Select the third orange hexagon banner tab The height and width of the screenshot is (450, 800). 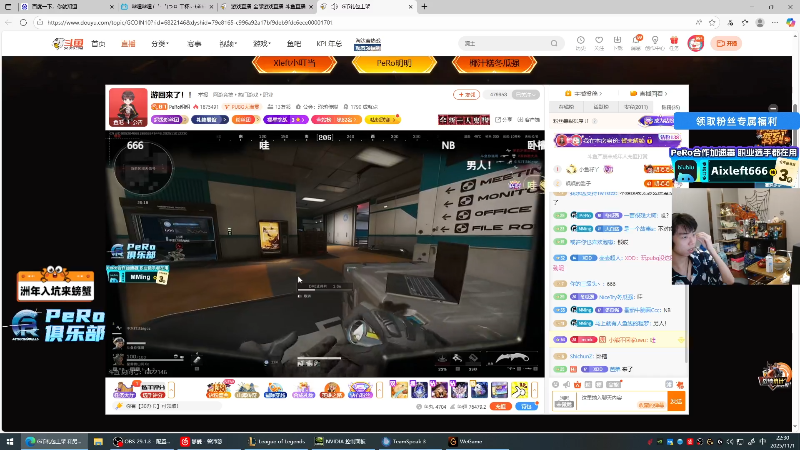tap(494, 63)
